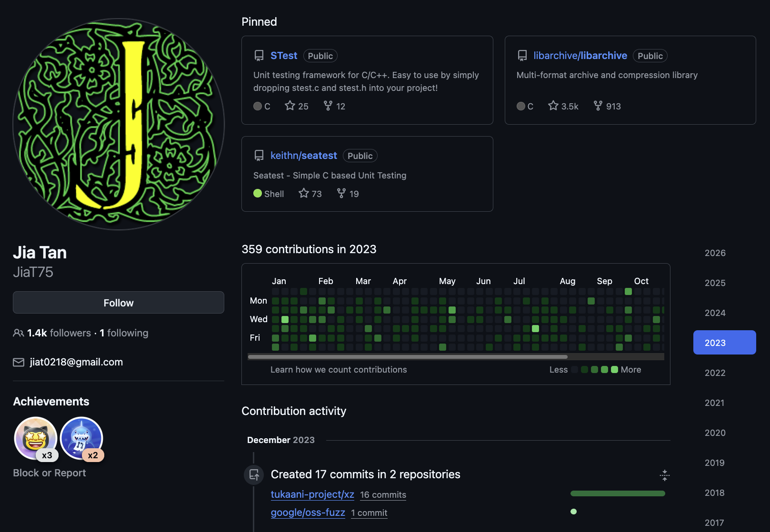
Task: Open the starstruck achievement badge
Action: pos(36,438)
